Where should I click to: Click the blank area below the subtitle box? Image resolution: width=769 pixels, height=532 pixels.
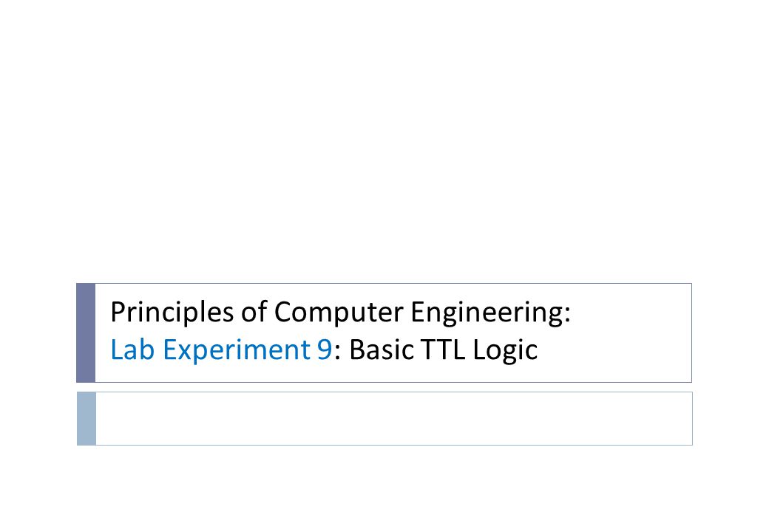[x=384, y=489]
